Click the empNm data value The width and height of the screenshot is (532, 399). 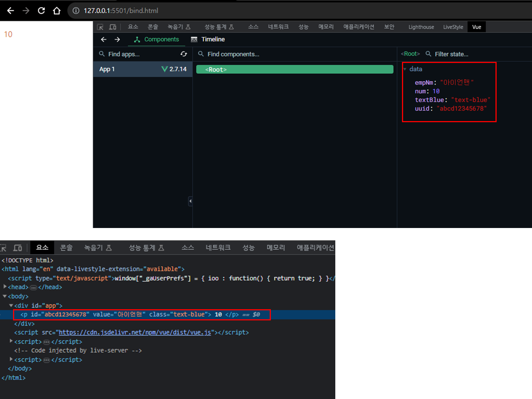[457, 82]
